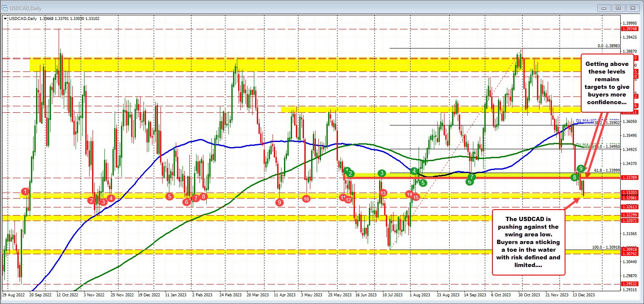This screenshot has height=304, width=644.
Task: Select red marker 9 under the April 2023 decline
Action: pos(279,203)
